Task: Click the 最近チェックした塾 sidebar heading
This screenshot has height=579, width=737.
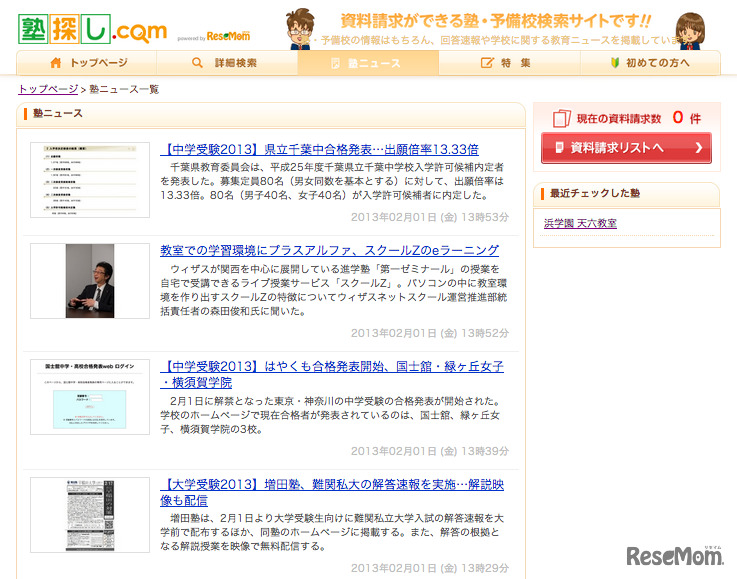Action: point(595,193)
